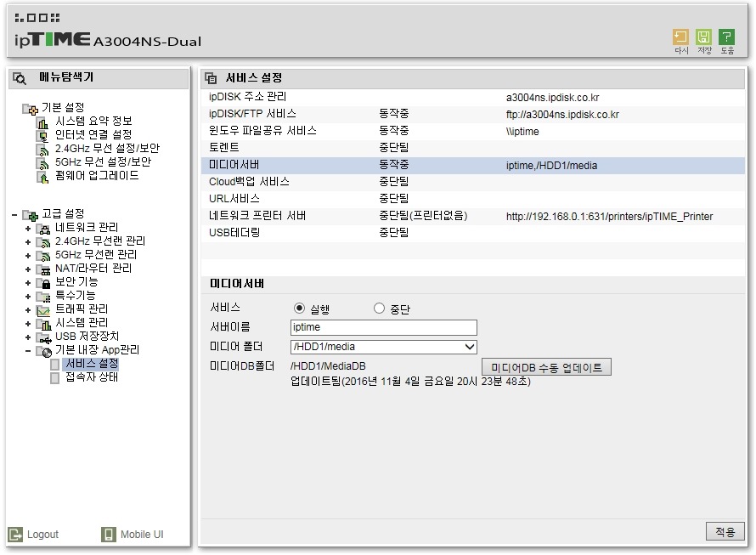The width and height of the screenshot is (756, 555).
Task: Select the USB테더링 row
Action: [x=472, y=233]
